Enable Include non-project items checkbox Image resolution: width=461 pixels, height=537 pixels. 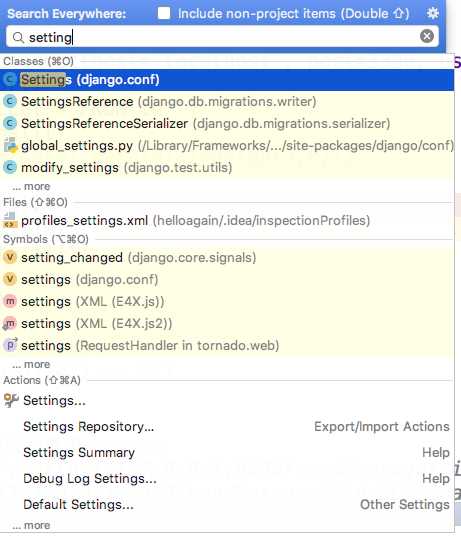(164, 13)
